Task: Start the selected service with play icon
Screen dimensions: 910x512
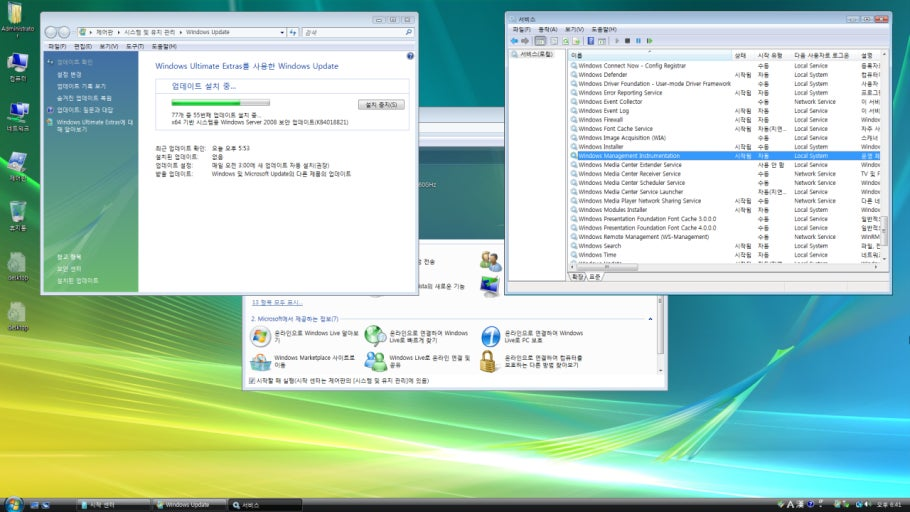Action: [617, 41]
